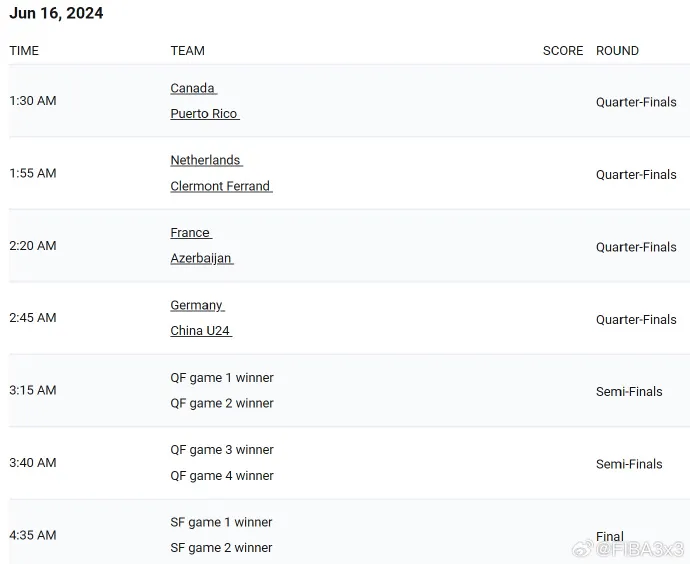Click the TEAM column header

[x=187, y=50]
